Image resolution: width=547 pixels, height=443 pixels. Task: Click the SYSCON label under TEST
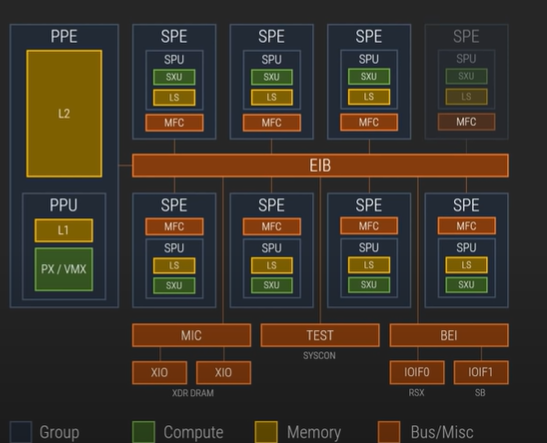coord(319,355)
